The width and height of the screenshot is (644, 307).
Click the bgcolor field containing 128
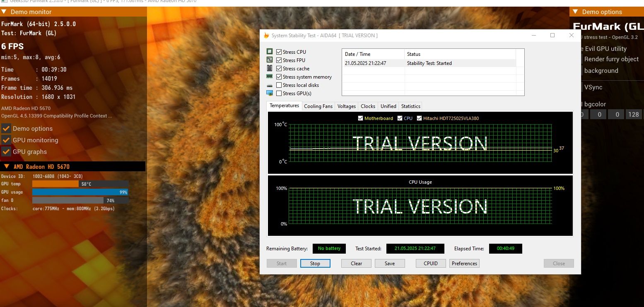point(634,115)
